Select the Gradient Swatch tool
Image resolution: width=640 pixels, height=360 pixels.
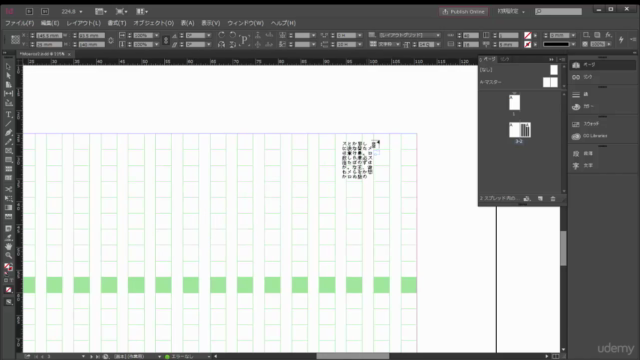8,207
